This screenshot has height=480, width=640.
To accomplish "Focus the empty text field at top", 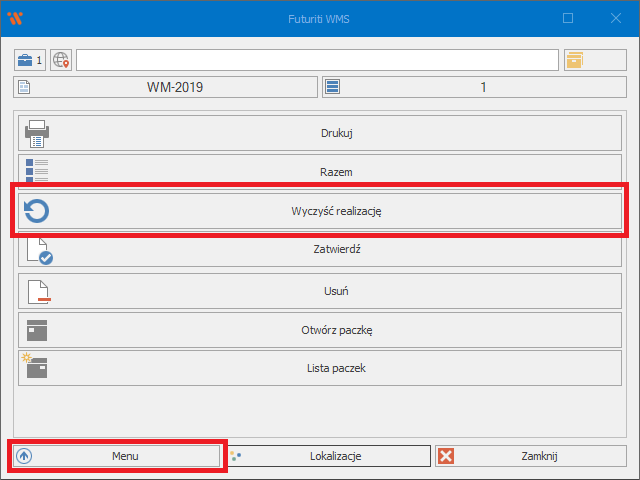I will [316, 60].
